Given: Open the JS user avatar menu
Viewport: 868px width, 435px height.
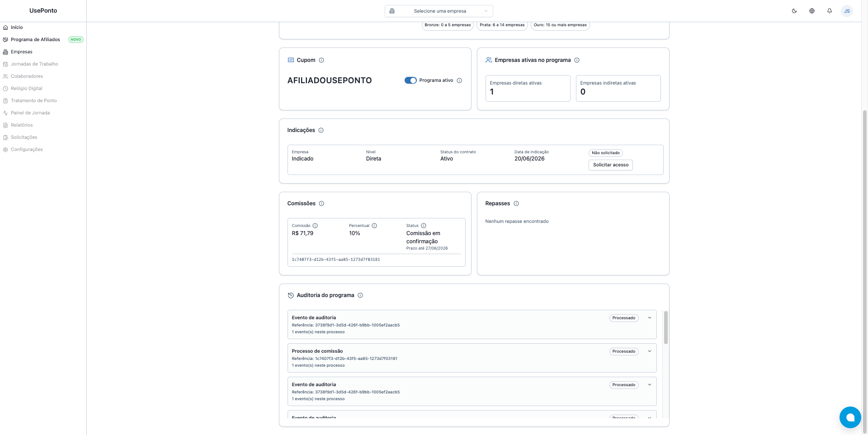Looking at the screenshot, I should pyautogui.click(x=847, y=11).
